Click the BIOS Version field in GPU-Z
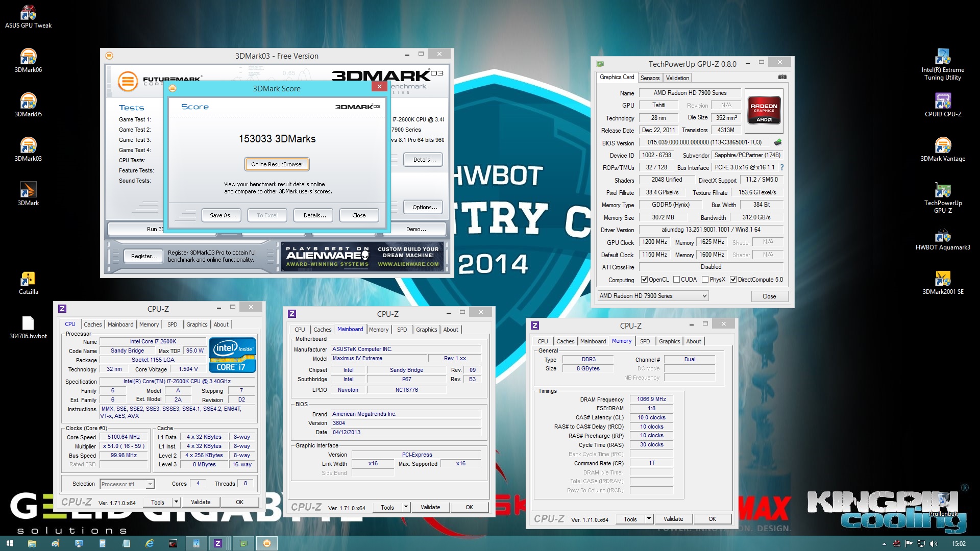The width and height of the screenshot is (980, 551). pos(704,142)
